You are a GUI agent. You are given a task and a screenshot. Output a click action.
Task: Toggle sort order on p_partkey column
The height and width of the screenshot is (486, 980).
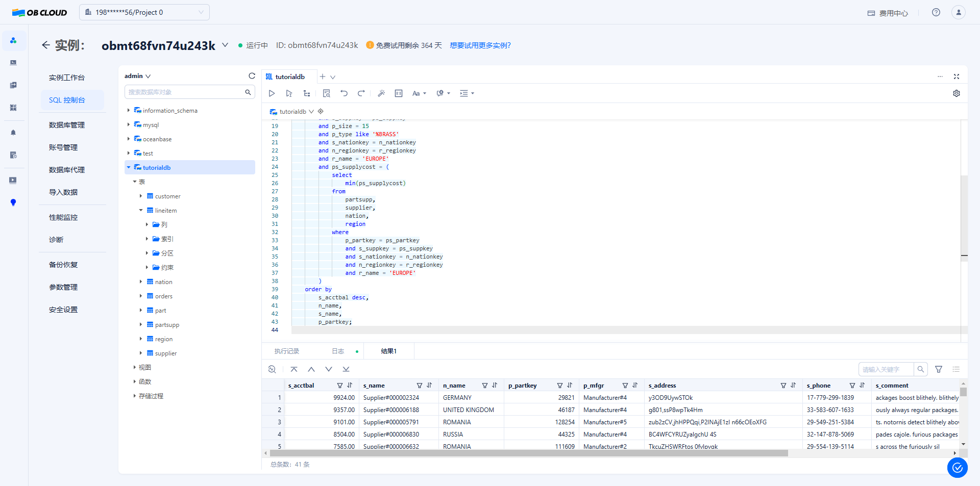tap(570, 386)
